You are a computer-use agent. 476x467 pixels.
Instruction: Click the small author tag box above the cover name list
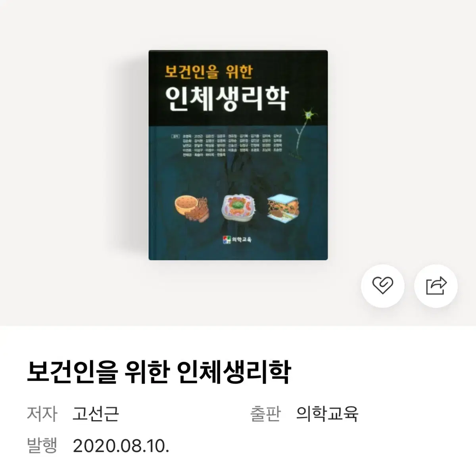click(x=174, y=136)
